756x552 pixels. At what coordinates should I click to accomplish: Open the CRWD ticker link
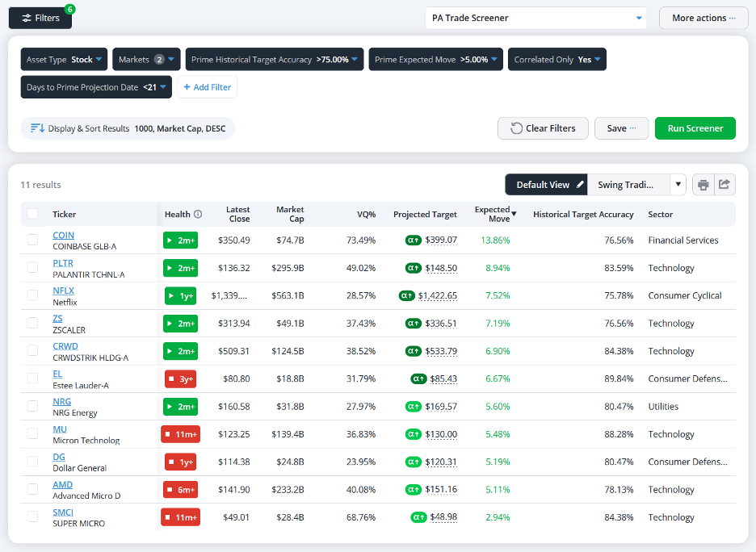(65, 346)
